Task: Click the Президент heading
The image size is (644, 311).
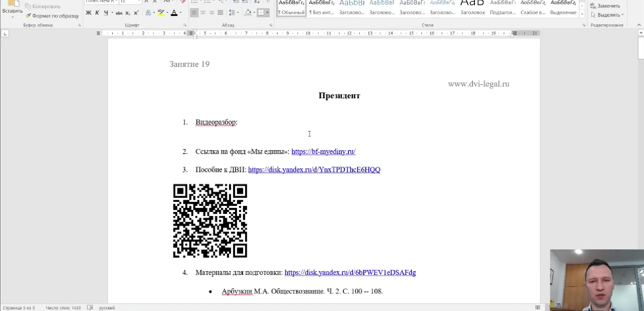Action: (339, 96)
